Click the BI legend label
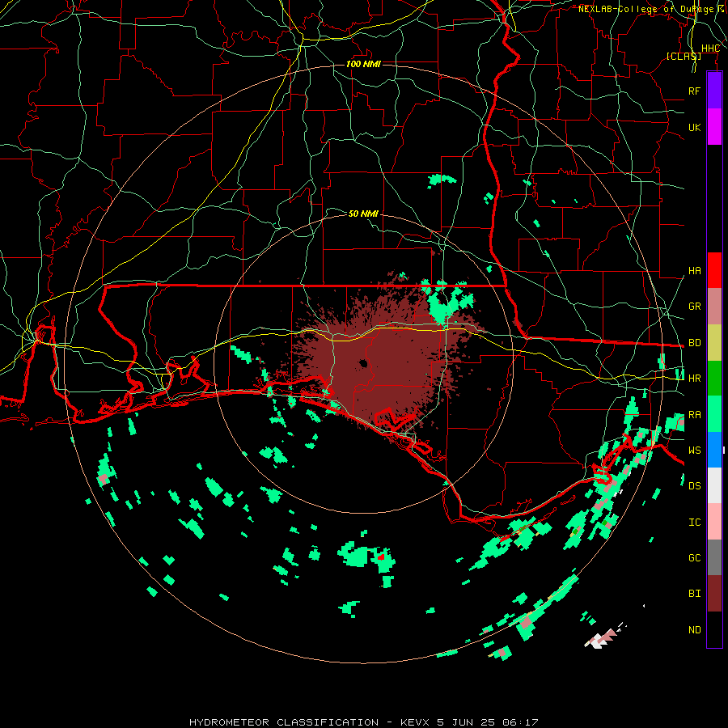The width and height of the screenshot is (728, 728). pyautogui.click(x=694, y=594)
